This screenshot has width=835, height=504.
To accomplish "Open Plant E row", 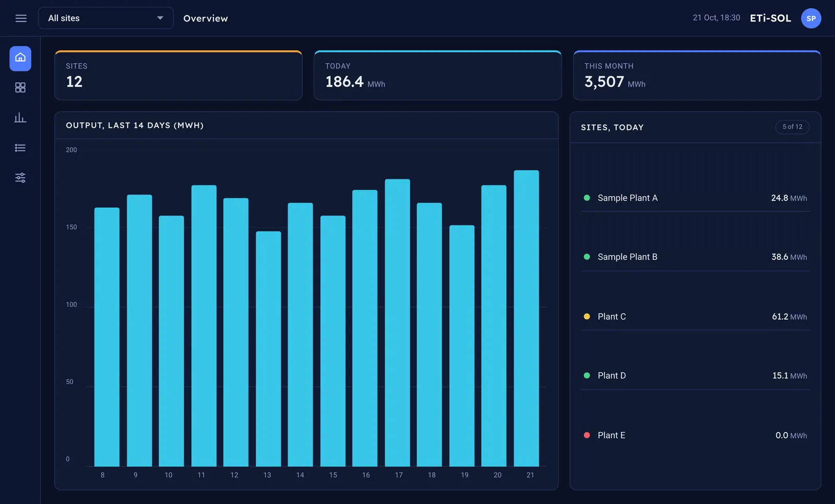I will coord(695,435).
